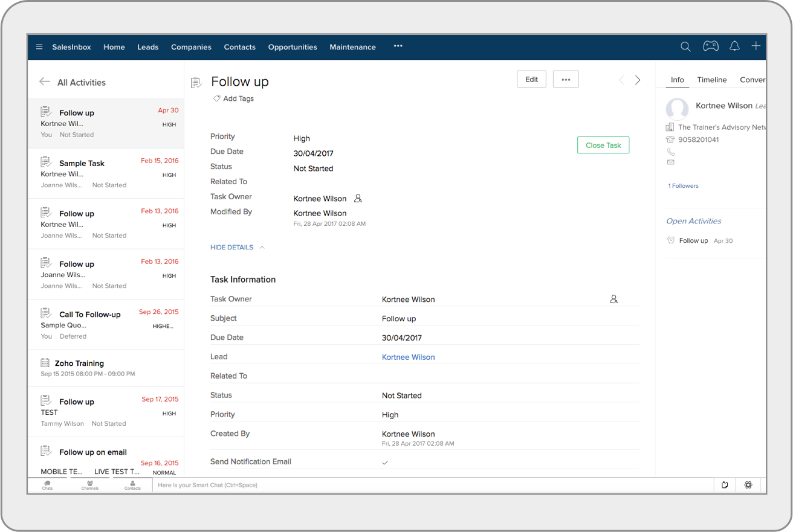The image size is (793, 532).
Task: Open Chats in bottom bar
Action: (x=47, y=485)
